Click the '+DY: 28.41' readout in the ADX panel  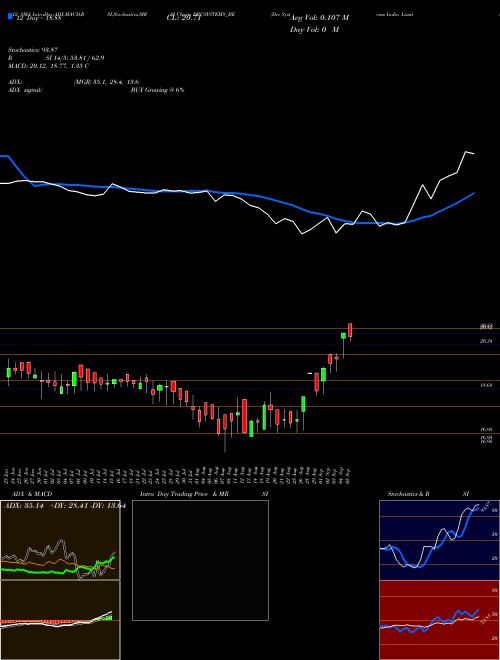[x=70, y=506]
